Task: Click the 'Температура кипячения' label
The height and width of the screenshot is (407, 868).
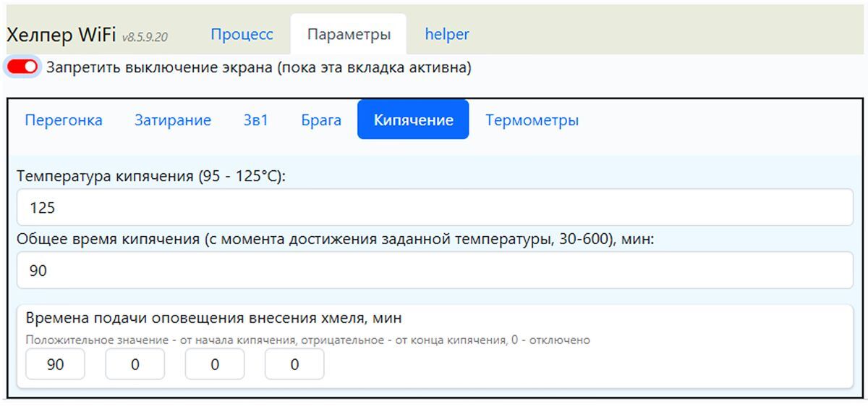Action: click(x=151, y=176)
